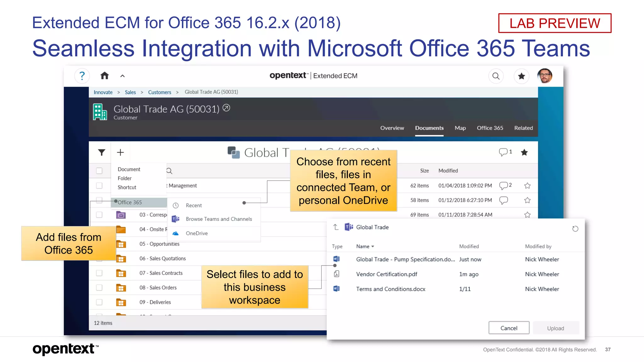Click the 08 - Sales Orders folder icon
644x362 pixels.
pyautogui.click(x=121, y=288)
